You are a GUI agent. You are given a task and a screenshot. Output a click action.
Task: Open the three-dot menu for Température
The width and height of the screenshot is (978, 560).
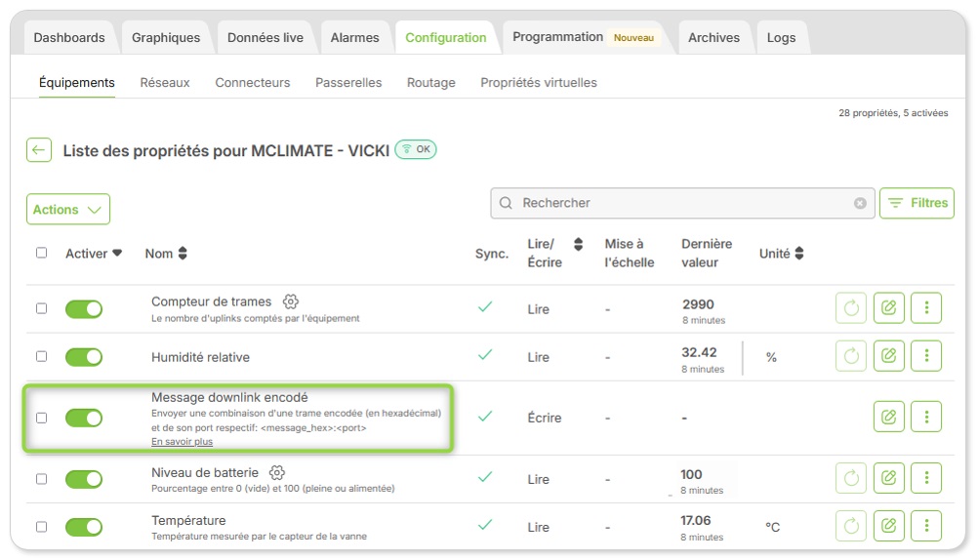pos(926,526)
